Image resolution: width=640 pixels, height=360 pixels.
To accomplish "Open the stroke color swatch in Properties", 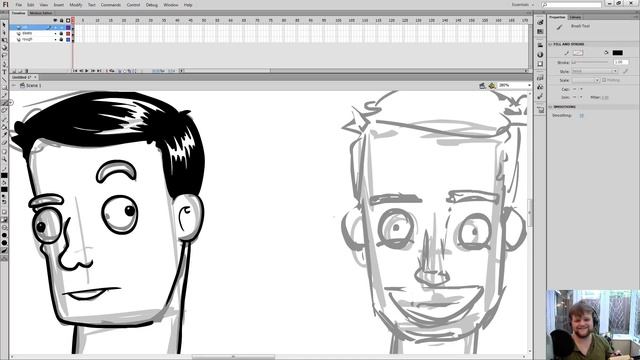I will pyautogui.click(x=578, y=53).
